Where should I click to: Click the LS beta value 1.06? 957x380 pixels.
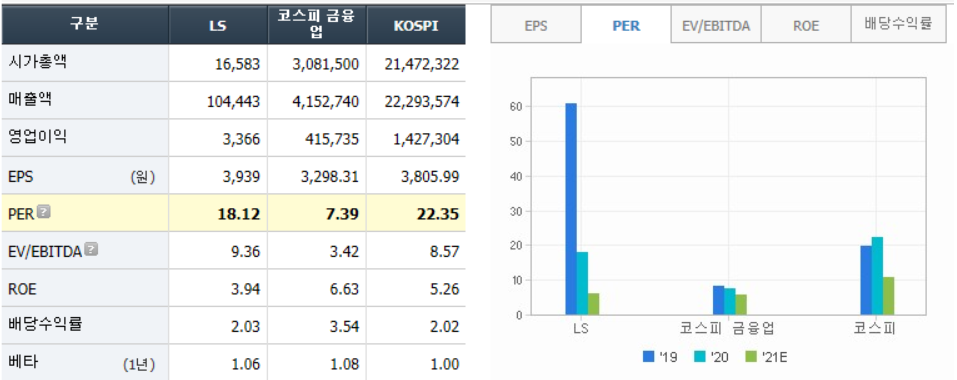coord(247,364)
